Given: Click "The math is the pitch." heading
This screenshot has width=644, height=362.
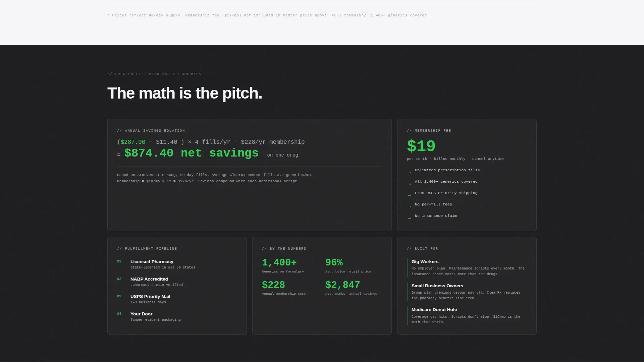Looking at the screenshot, I should pos(184,93).
